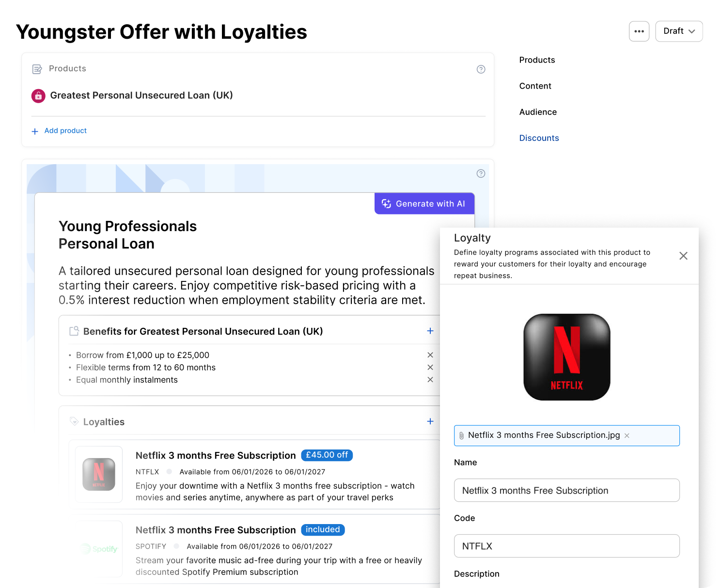Remove 'Equal monthly instalments' benefit

(x=430, y=380)
